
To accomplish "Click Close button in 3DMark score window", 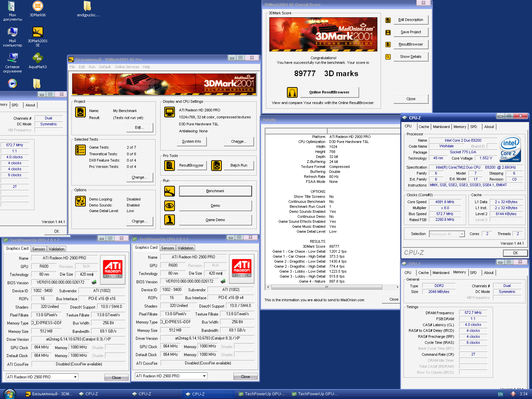I will 411,99.
